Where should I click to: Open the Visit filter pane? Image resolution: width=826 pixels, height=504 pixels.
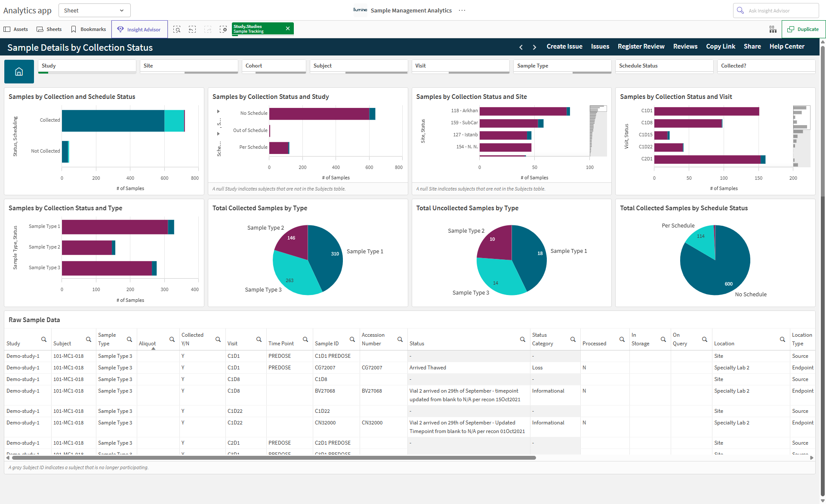pos(461,66)
